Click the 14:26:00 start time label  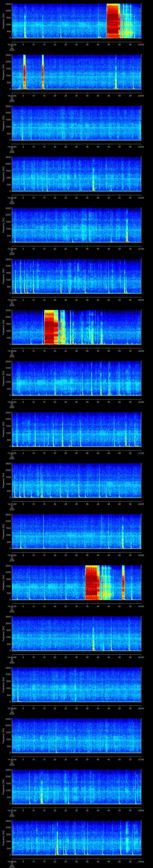(x=12, y=249)
